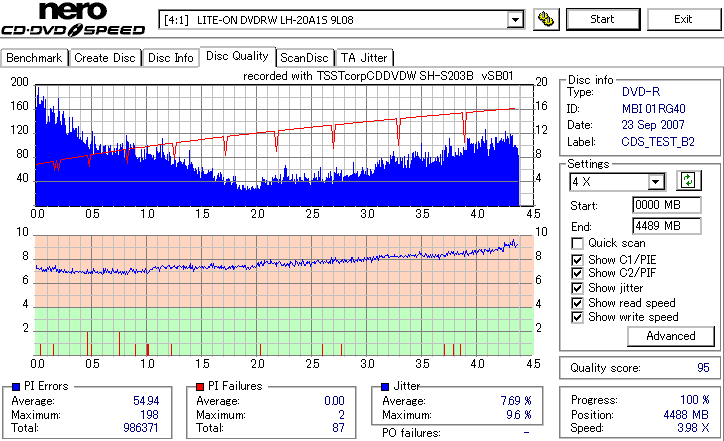
Task: Switch to the TA Jitter tab
Action: [x=364, y=58]
